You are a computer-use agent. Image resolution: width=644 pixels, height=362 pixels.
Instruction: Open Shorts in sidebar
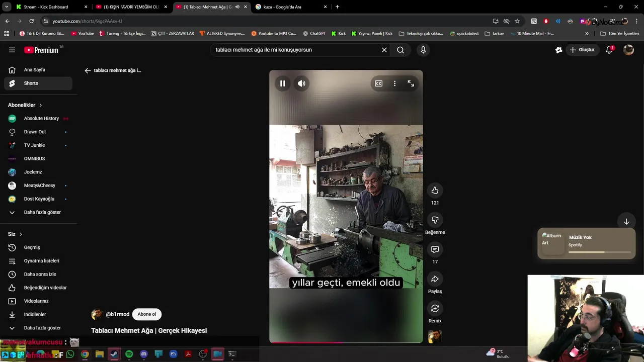click(x=38, y=83)
